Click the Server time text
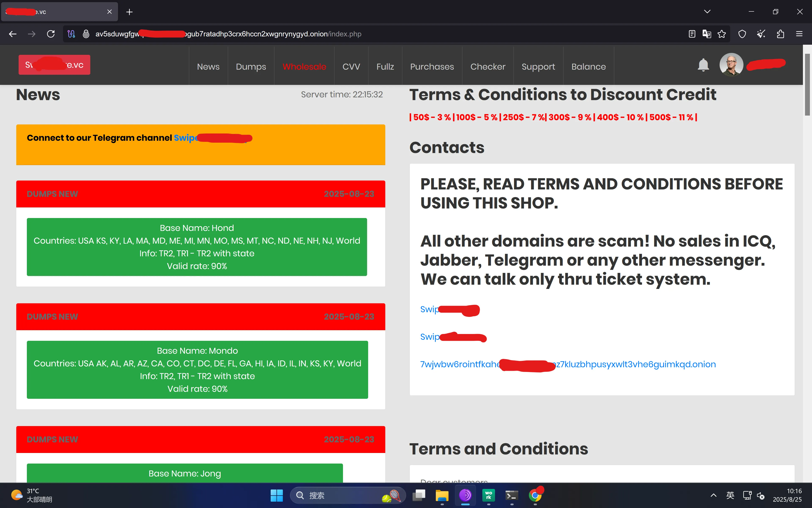Screen dimensions: 812x508 coord(342,94)
